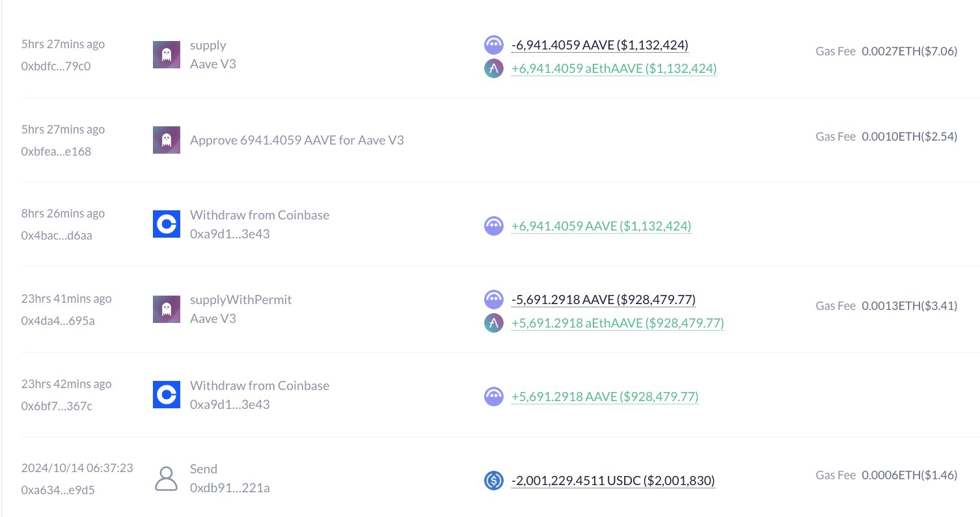
Task: Open the Aave V3 protocol label under supplyWithPermit
Action: tap(213, 318)
